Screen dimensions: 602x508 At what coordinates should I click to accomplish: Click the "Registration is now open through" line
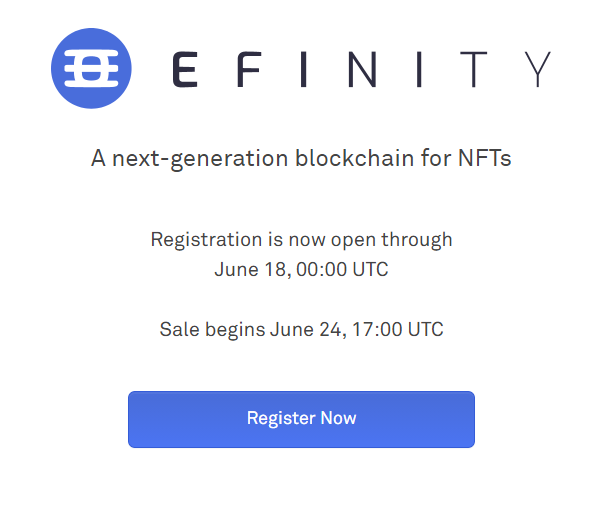click(301, 240)
